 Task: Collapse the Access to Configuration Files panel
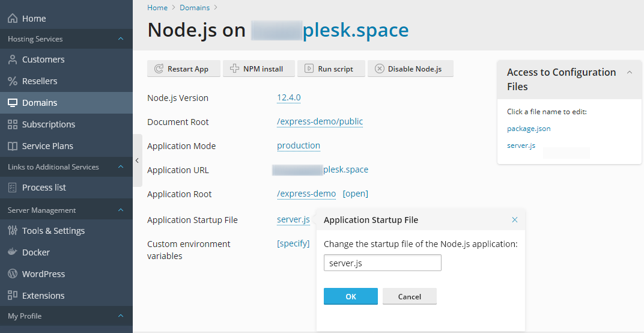[x=629, y=72]
